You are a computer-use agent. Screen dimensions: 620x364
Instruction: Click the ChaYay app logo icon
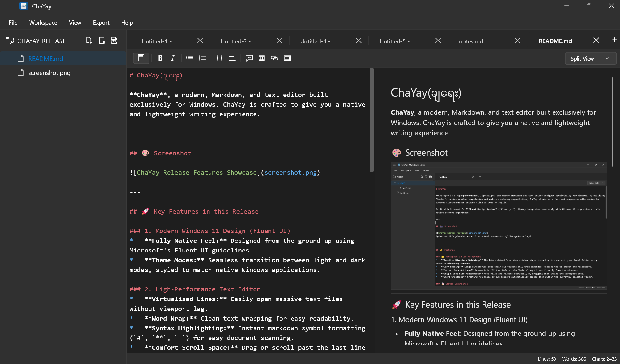click(x=24, y=6)
